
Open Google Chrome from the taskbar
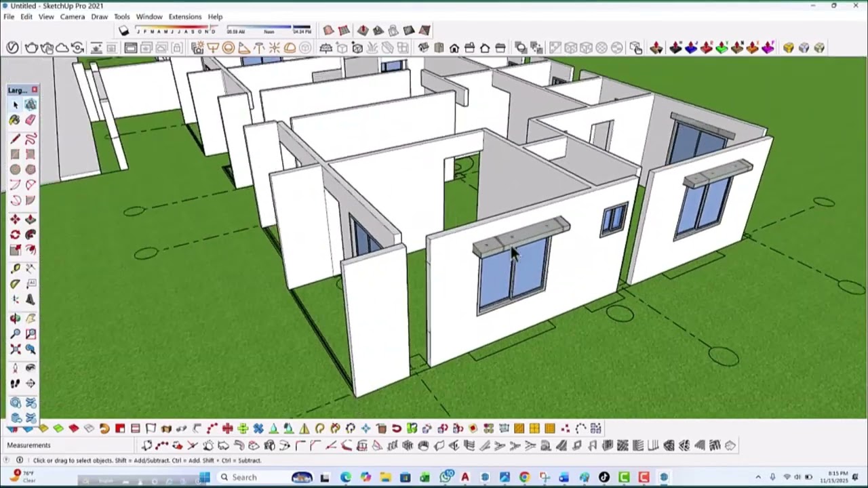click(525, 477)
